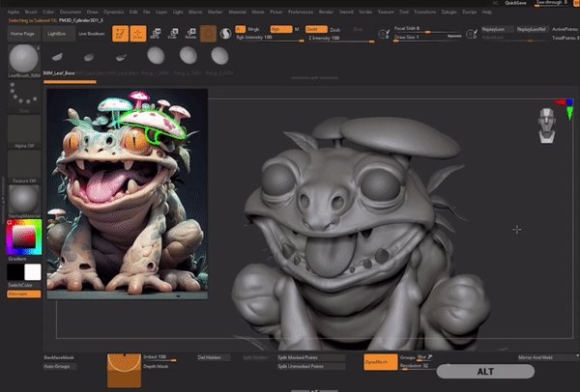Screen dimensions: 580x392
Task: Select the Rotate transform icon
Action: tap(190, 34)
